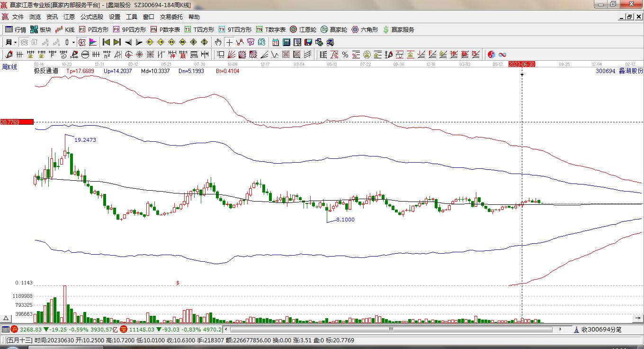Click the 行情 market quotes button
Screen dimensions: 644x349
click(x=16, y=29)
